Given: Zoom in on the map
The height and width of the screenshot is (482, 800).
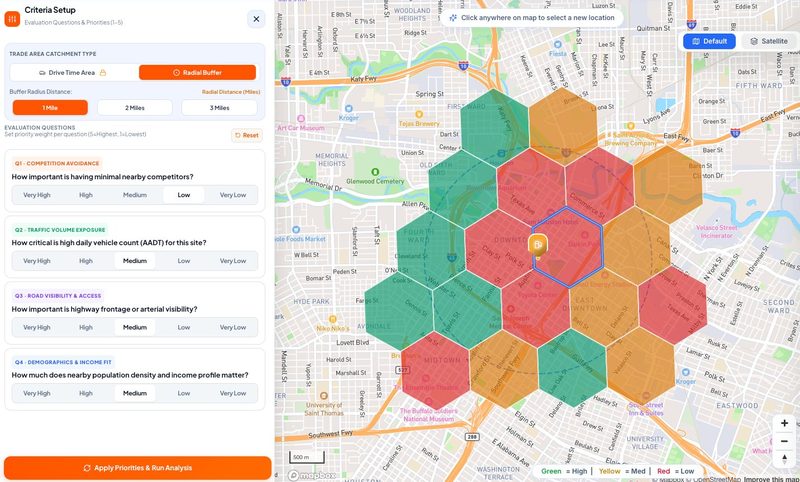Looking at the screenshot, I should [784, 423].
